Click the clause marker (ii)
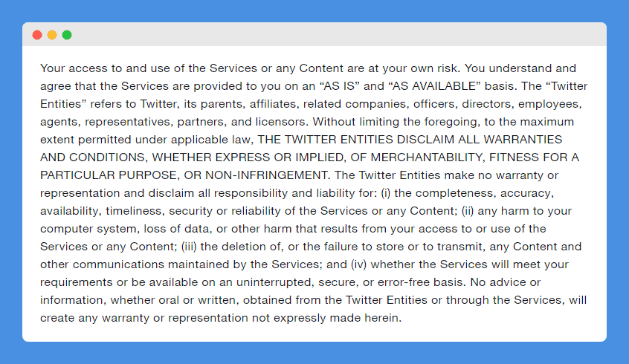 468,211
